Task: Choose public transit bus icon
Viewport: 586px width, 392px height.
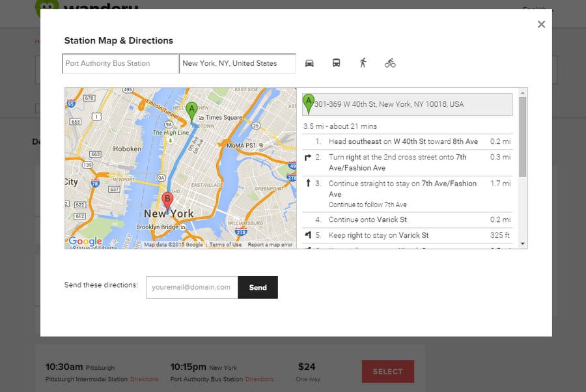Action: 336,63
